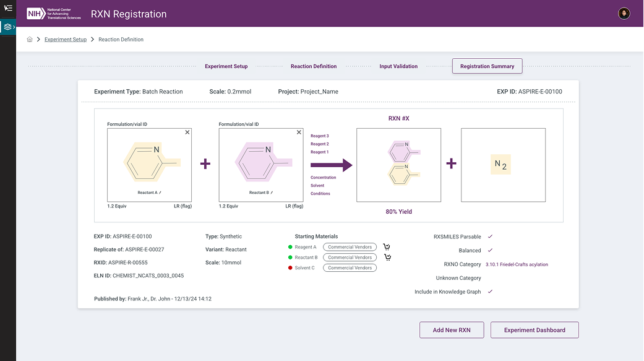Edit Reactant A label with pencil icon
Viewport: 644px width, 361px height.
(160, 193)
